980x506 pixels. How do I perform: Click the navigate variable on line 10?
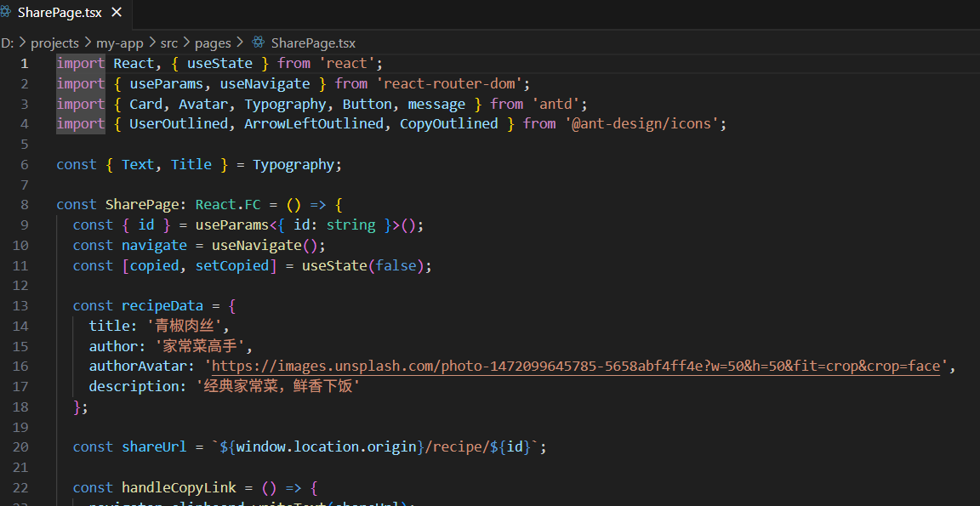[x=154, y=245]
